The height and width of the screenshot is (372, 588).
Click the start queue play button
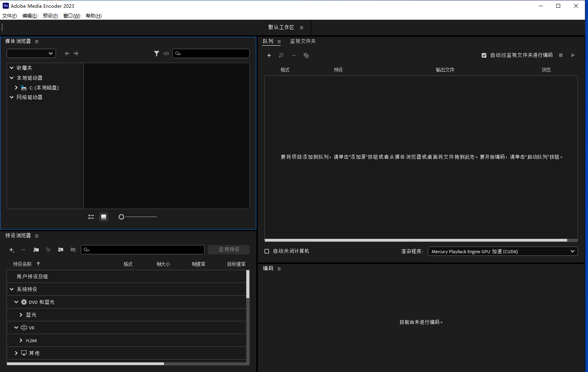click(573, 55)
